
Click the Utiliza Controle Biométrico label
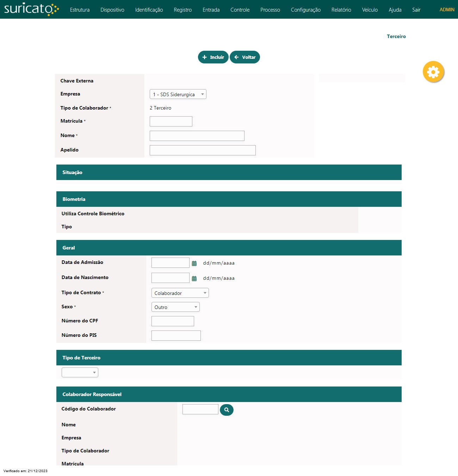point(93,214)
